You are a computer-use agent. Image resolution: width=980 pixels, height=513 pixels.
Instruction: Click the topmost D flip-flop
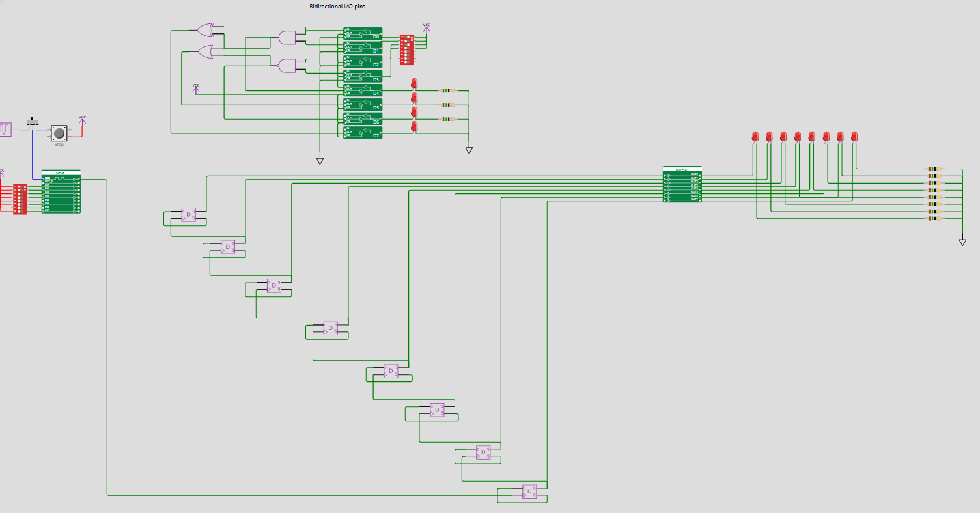click(x=188, y=215)
